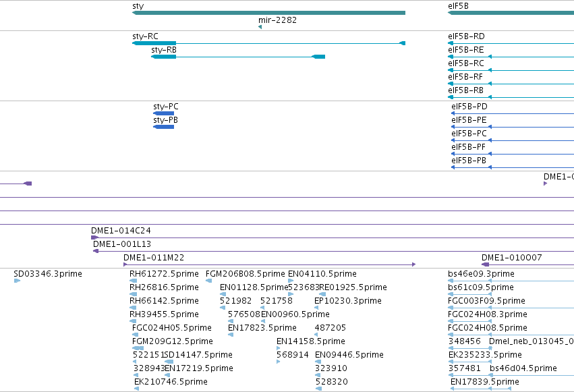The image size is (574, 392).
Task: Click the eIF5B-PF protein label
Action: (x=468, y=147)
